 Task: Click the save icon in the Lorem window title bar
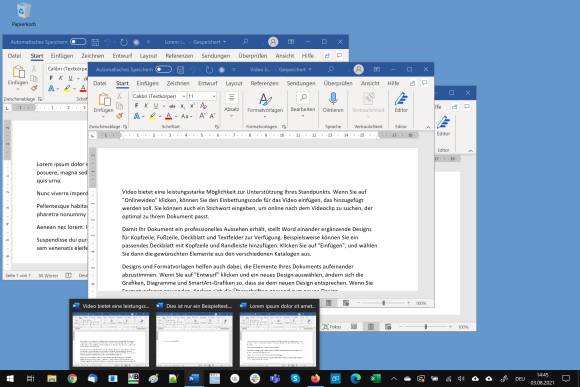tap(95, 42)
